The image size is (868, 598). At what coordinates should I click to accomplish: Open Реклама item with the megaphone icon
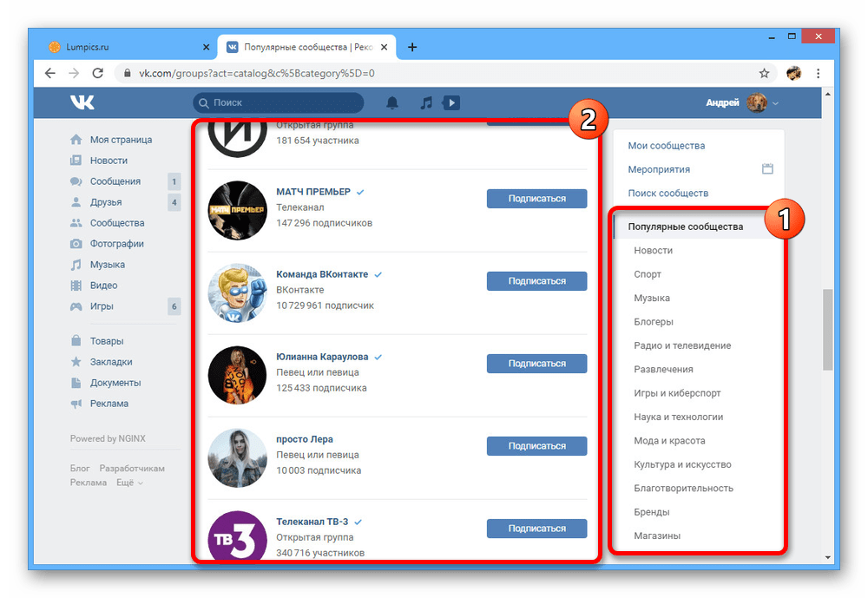click(x=109, y=404)
